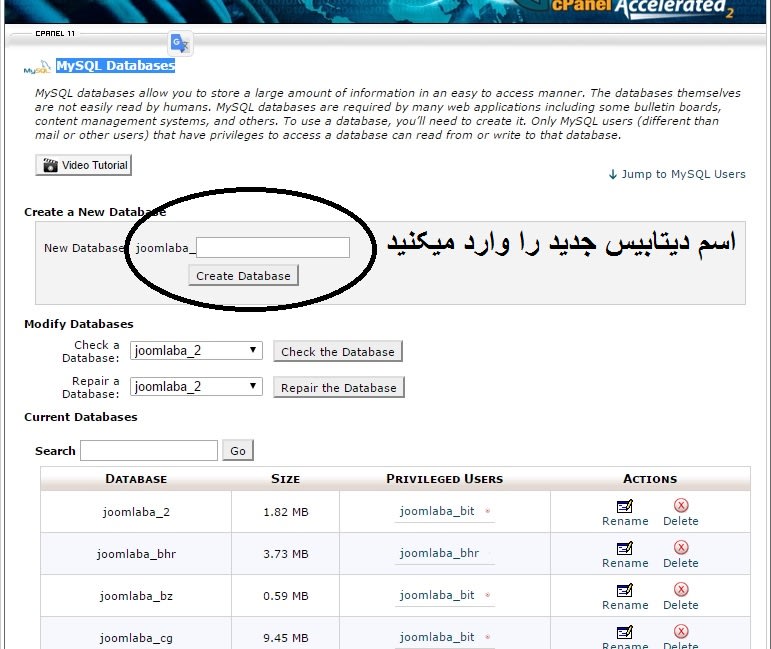
Task: Click the 0.59 MB size cell
Action: coord(286,596)
